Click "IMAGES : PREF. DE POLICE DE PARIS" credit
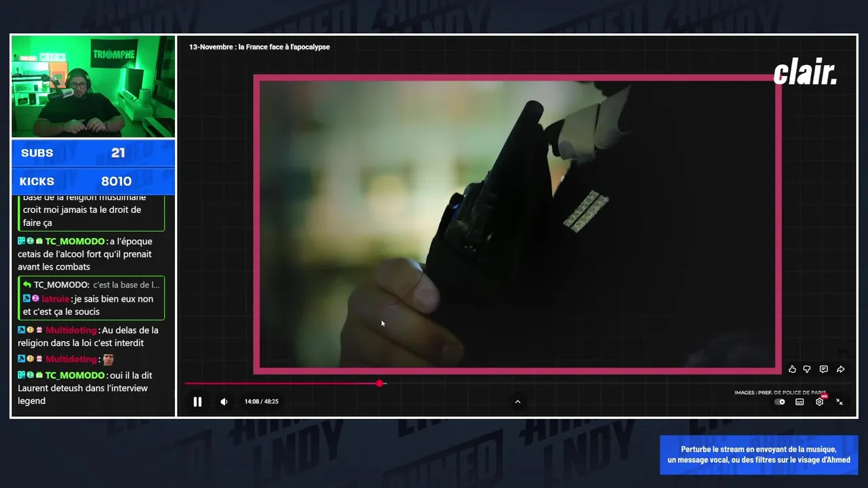 781,392
